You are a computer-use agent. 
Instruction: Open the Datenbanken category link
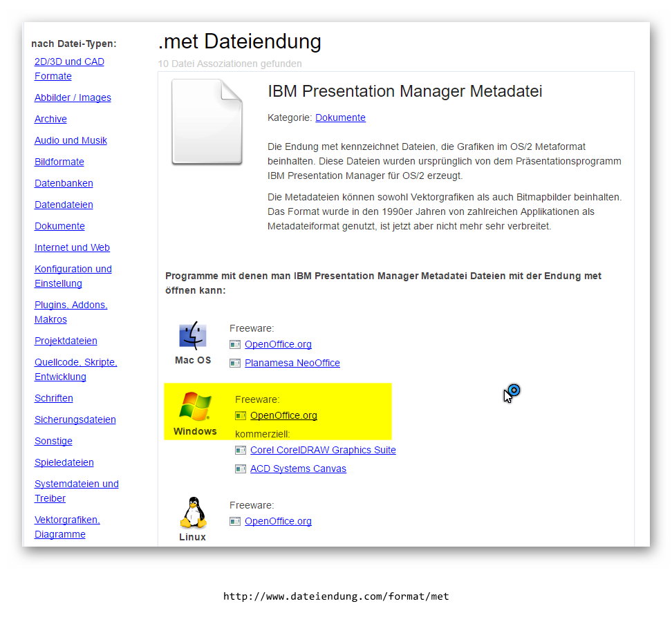64,183
